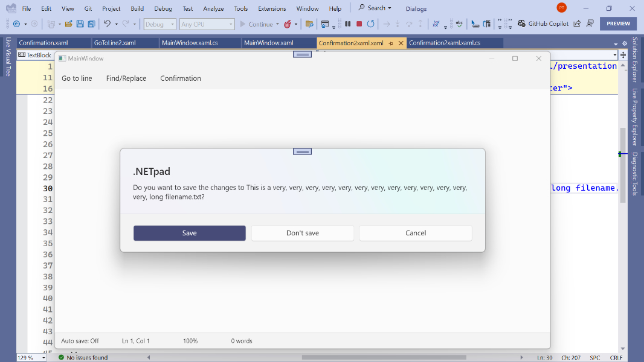
Task: Click the Undo icon
Action: pos(106,24)
